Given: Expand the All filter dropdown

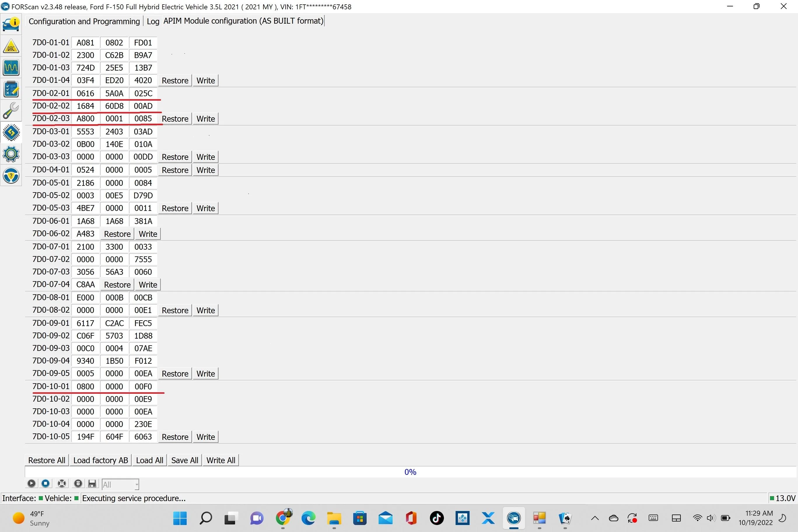Looking at the screenshot, I should click(x=136, y=484).
